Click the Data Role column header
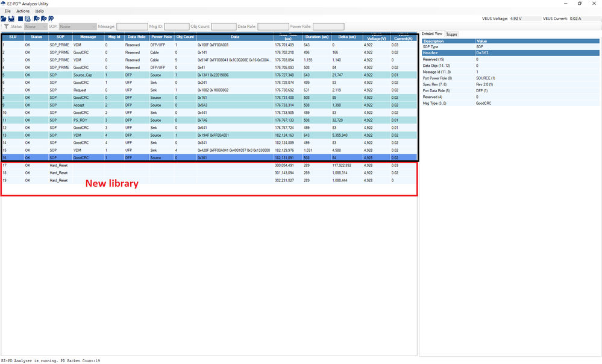 pos(137,37)
